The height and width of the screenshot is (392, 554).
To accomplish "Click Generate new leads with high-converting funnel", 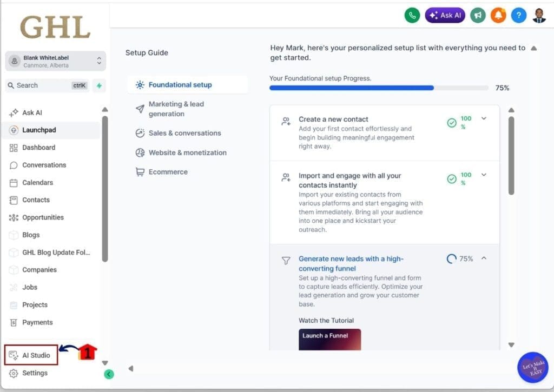I will coord(351,263).
